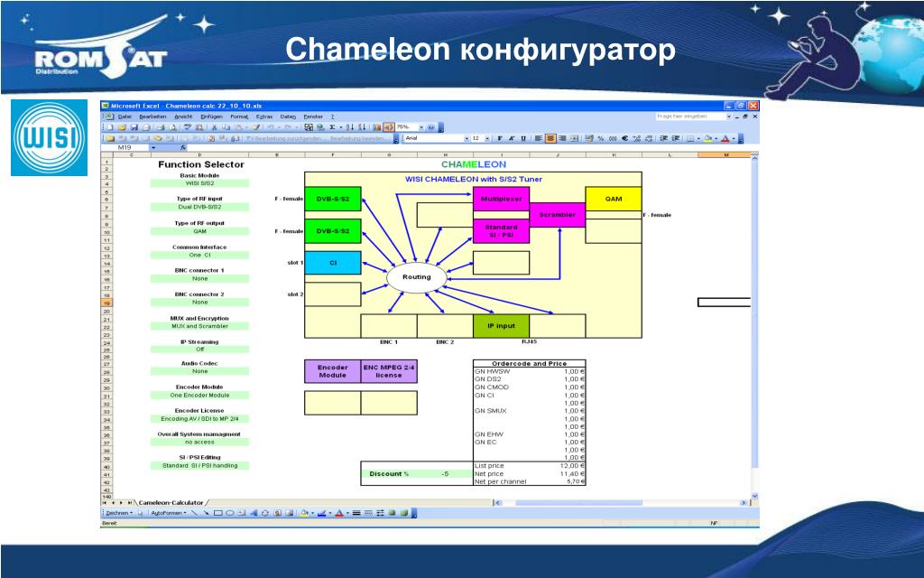924x578 pixels.
Task: Apply Euro currency format icon
Action: point(625,138)
